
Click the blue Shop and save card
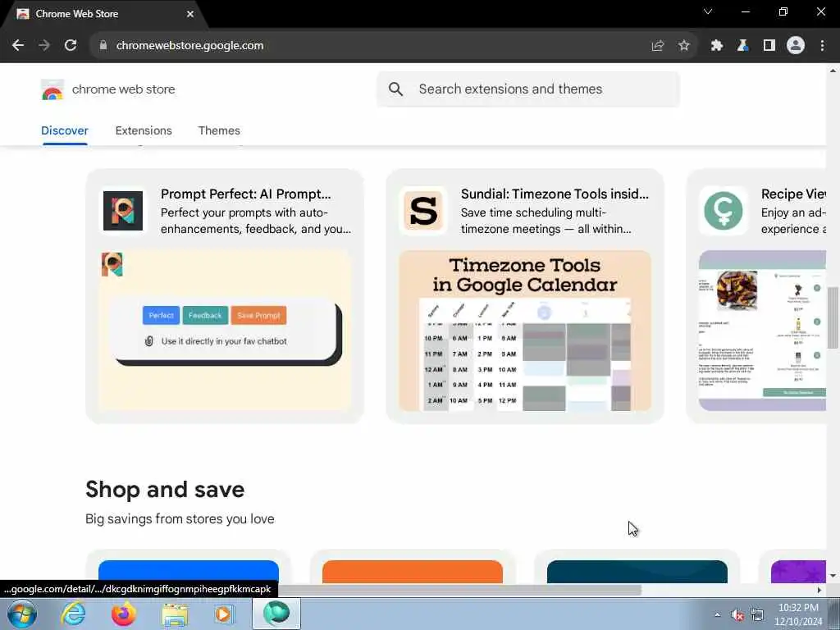189,572
